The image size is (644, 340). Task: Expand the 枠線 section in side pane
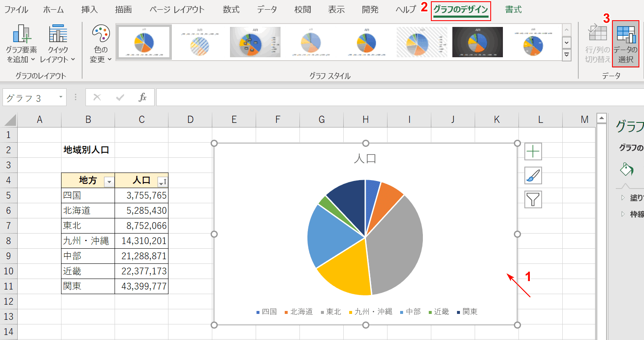[623, 214]
